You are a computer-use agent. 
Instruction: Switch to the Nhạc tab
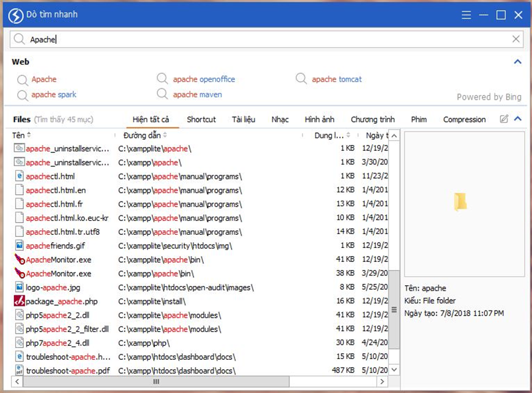click(280, 120)
